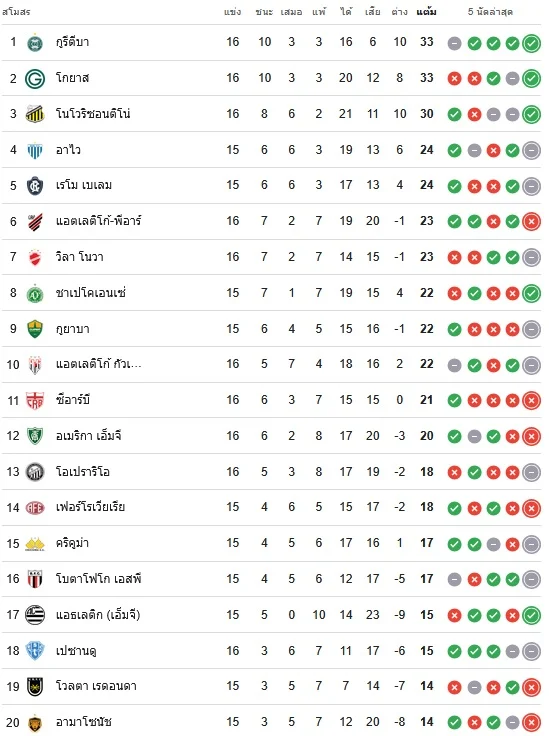Click ซีอาร์บี's latest loss result circle

[x=532, y=400]
